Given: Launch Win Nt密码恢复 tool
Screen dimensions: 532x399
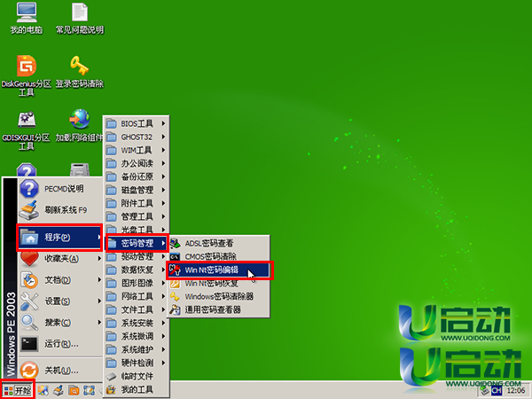Looking at the screenshot, I should click(219, 283).
